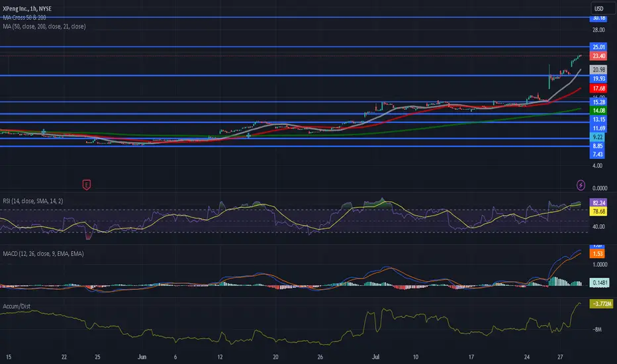
Task: Select the orange 1.53 MACD signal label
Action: click(x=597, y=254)
